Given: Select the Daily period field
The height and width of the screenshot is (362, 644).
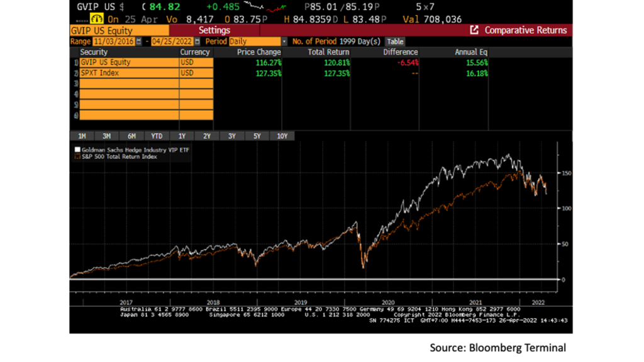Looking at the screenshot, I should point(255,41).
